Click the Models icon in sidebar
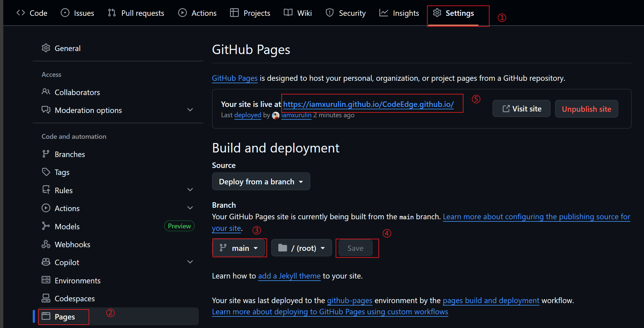 46,226
